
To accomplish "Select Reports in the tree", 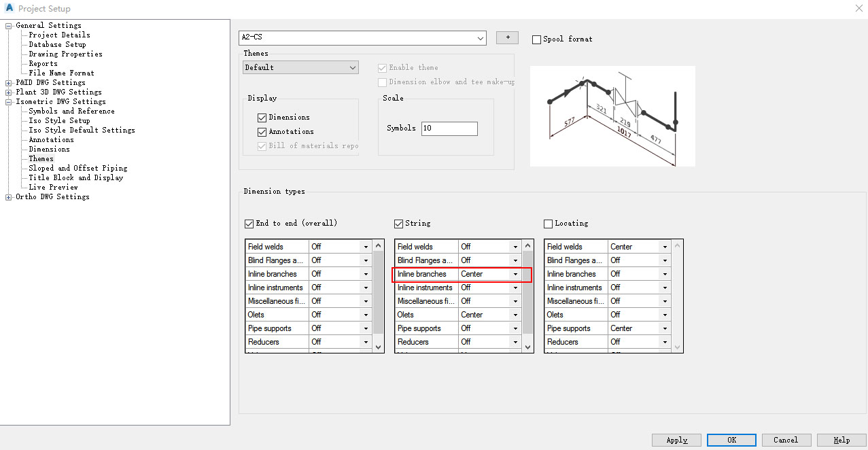I will coord(43,64).
